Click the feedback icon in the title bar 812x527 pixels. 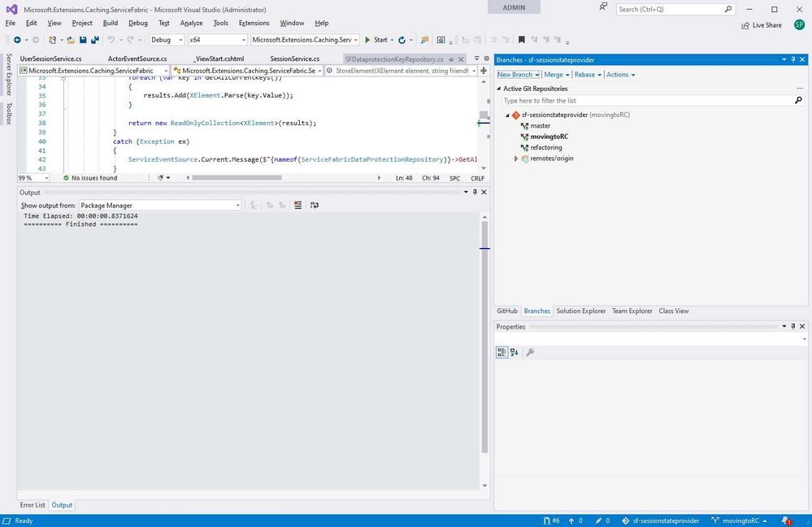(603, 7)
